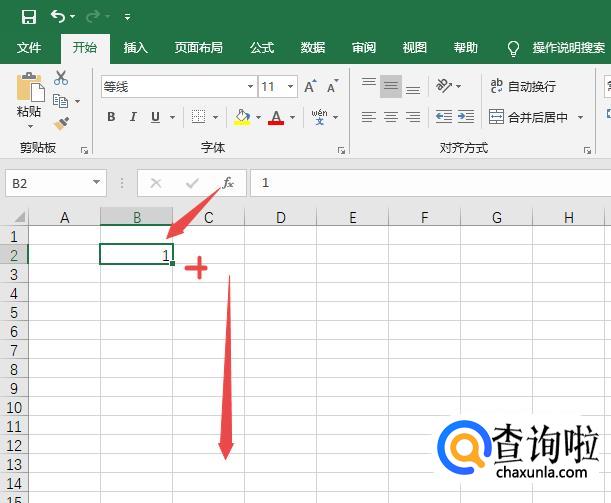Click the Cancel X in formula bar
Image resolution: width=611 pixels, height=503 pixels.
click(156, 183)
